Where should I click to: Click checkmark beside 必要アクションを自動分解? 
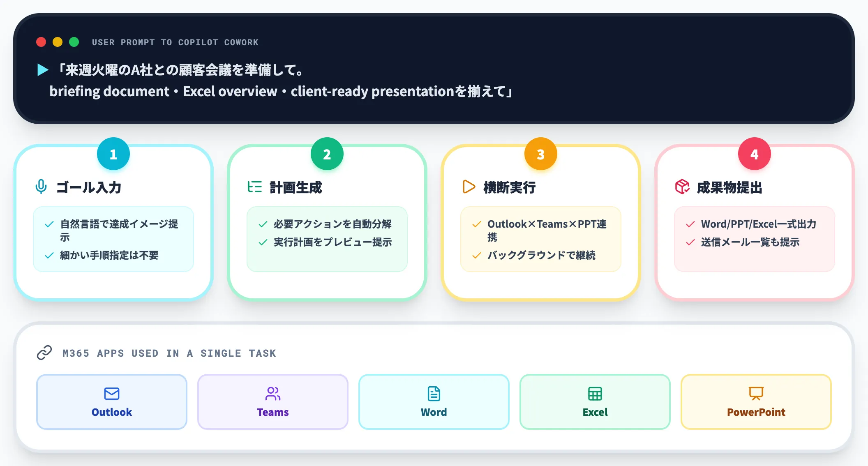[x=263, y=224]
